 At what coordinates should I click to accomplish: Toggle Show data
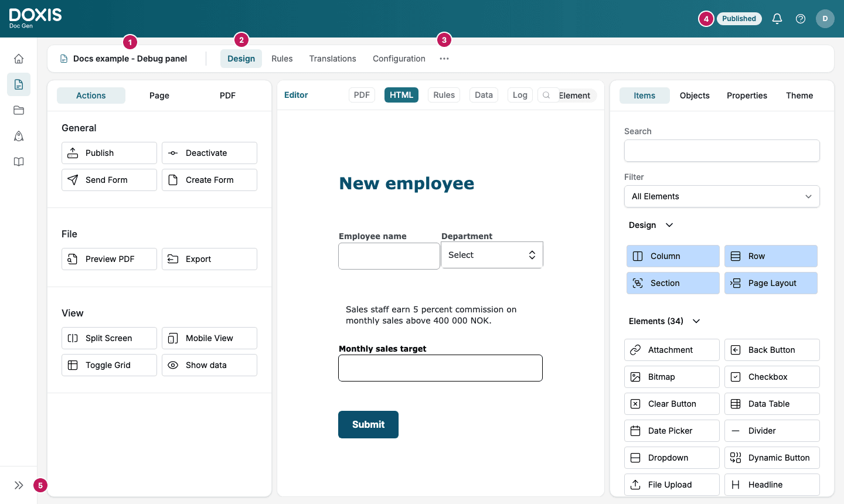tap(209, 365)
